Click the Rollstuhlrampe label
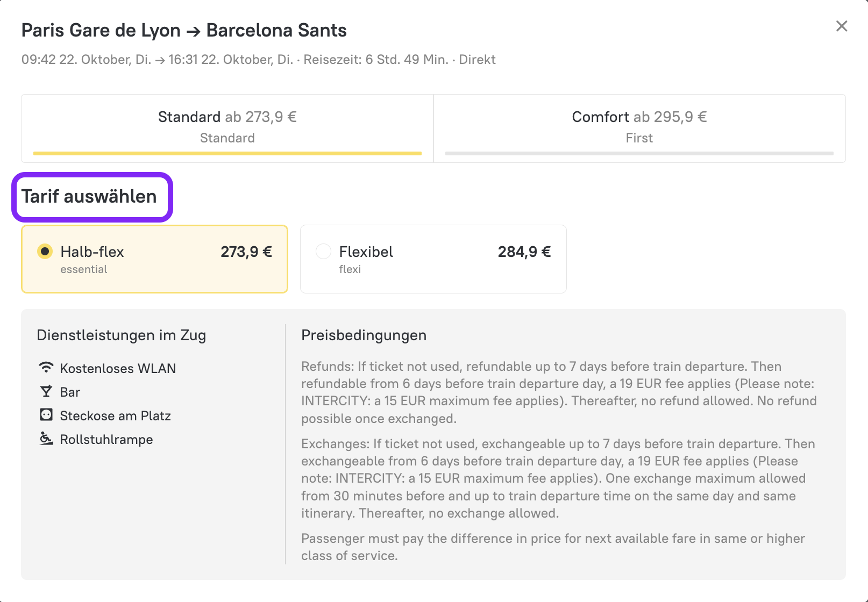 click(106, 439)
